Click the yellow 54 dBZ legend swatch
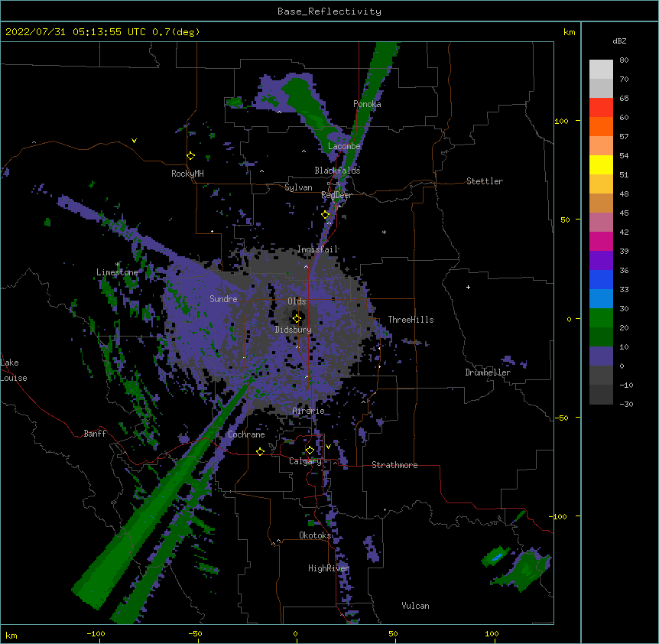659x644 pixels. click(x=601, y=165)
